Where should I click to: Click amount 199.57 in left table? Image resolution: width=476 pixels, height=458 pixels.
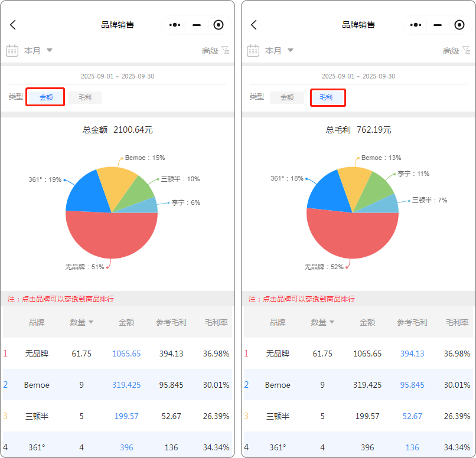[x=126, y=416]
